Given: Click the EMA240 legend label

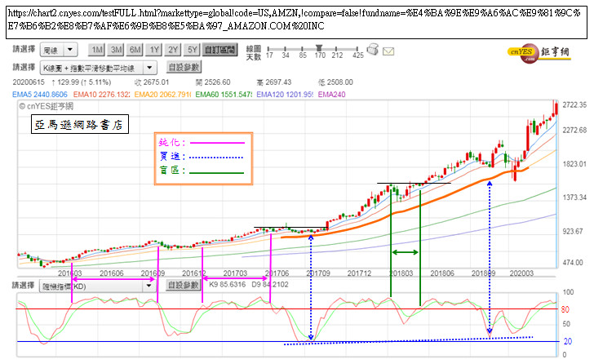Looking at the screenshot, I should 331,95.
